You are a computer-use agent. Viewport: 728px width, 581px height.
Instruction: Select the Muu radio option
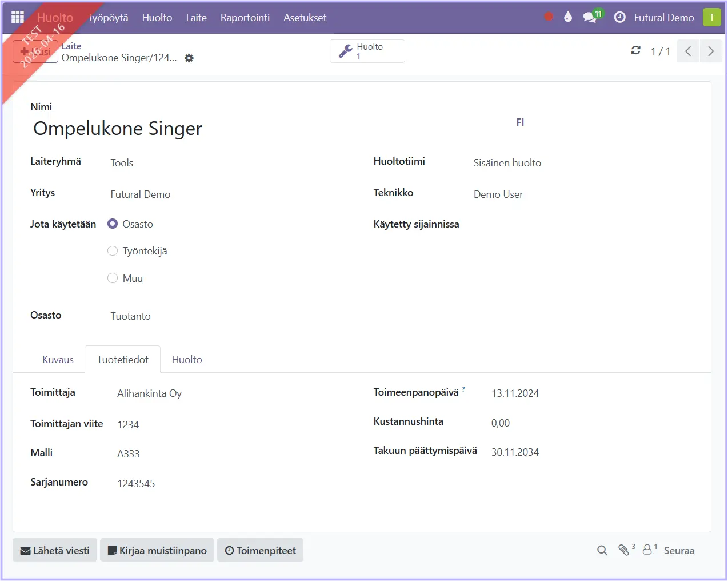(x=113, y=278)
